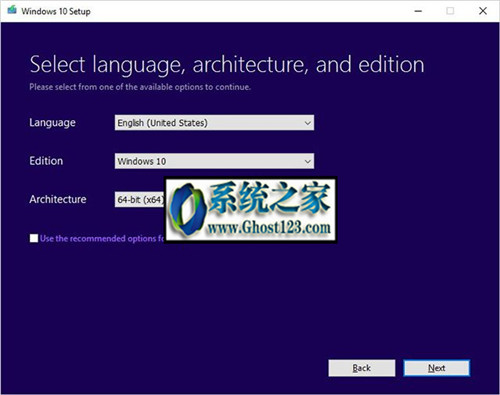Click the text Please select from one of the available options
The image size is (500, 395).
point(140,87)
